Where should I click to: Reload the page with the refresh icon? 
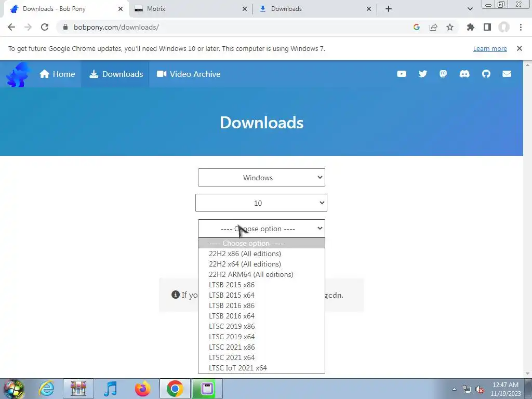pyautogui.click(x=45, y=27)
